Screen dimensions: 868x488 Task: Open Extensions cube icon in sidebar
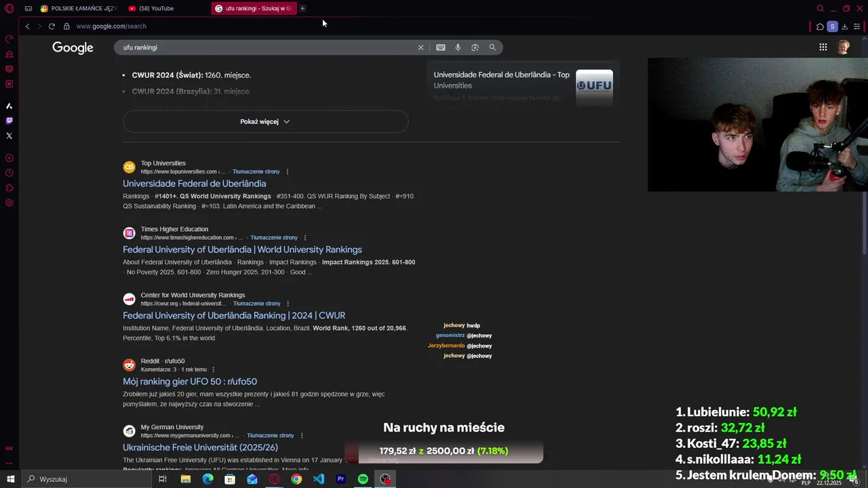point(9,188)
